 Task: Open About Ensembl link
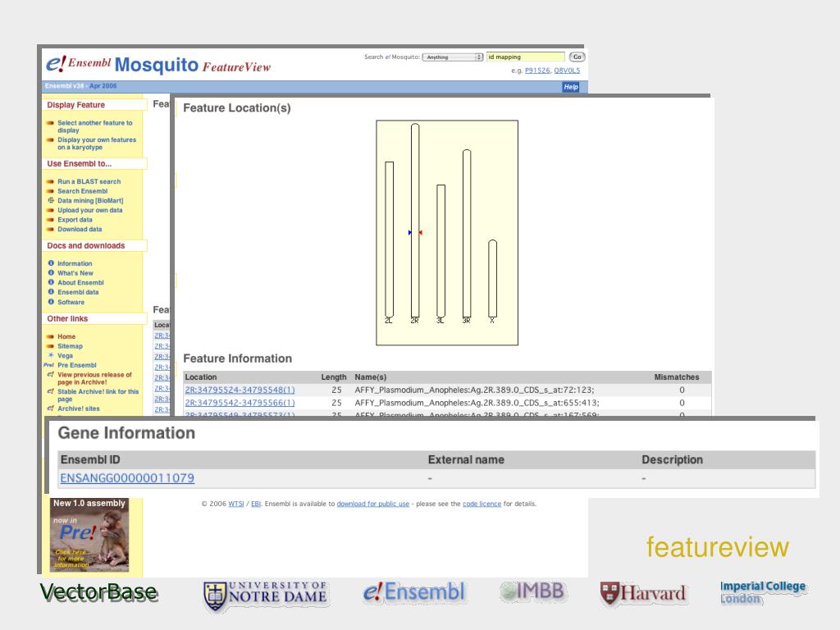pyautogui.click(x=80, y=283)
